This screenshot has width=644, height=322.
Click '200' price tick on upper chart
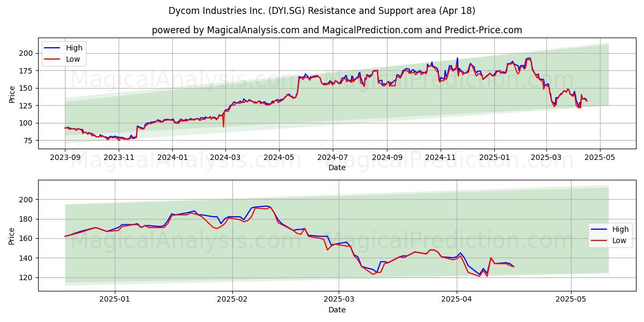click(x=26, y=53)
